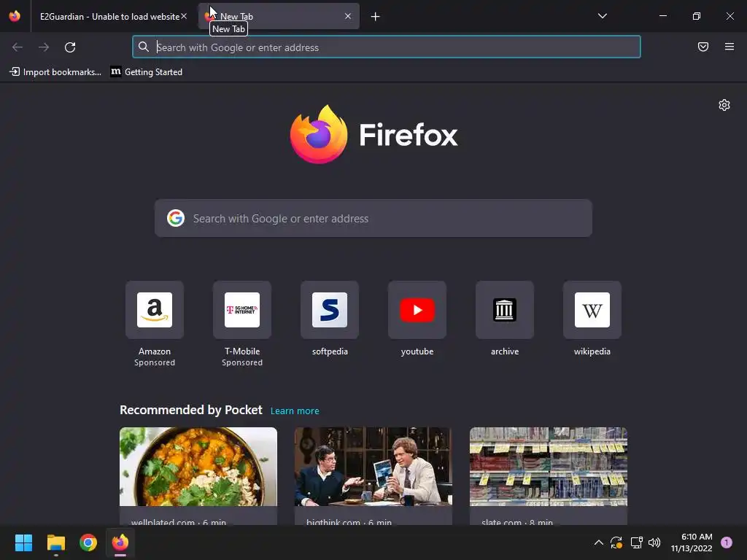The height and width of the screenshot is (560, 747).
Task: Focus the address bar search field
Action: [387, 47]
